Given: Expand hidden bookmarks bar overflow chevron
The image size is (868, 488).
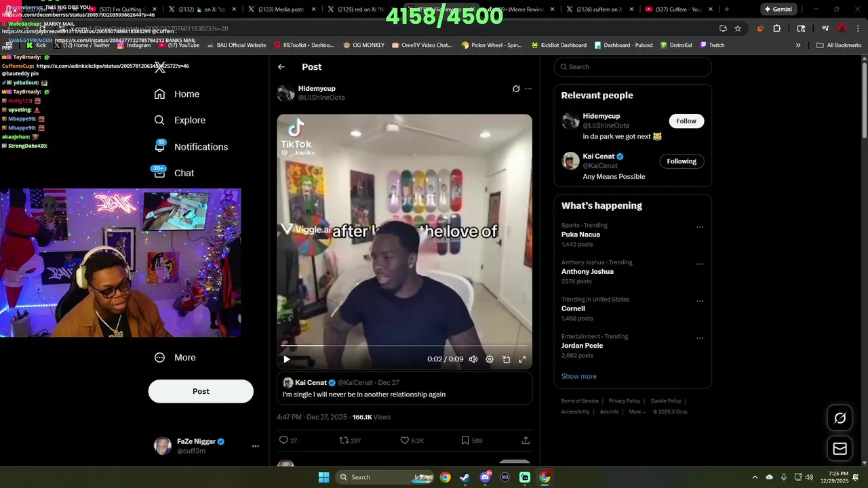Looking at the screenshot, I should (797, 45).
